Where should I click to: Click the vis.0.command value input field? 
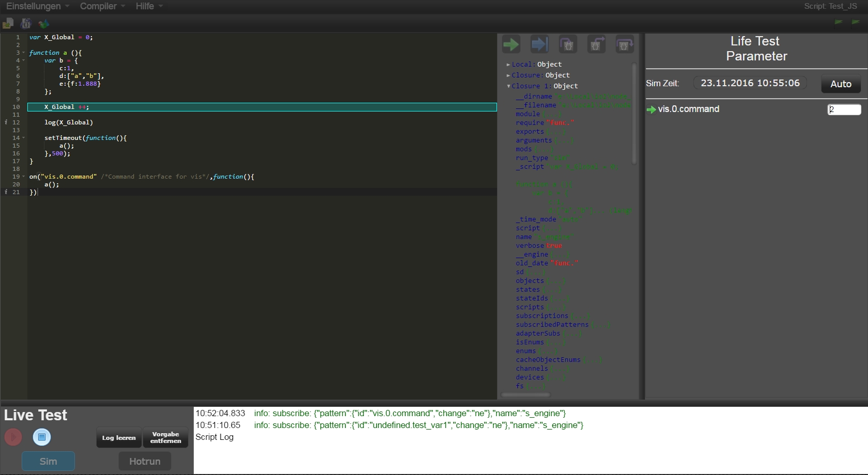(x=844, y=109)
